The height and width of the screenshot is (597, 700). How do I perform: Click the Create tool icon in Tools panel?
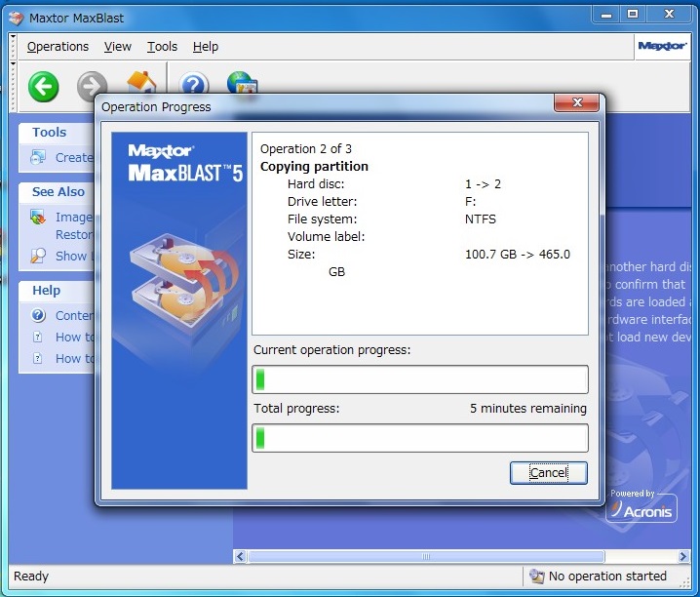(38, 158)
